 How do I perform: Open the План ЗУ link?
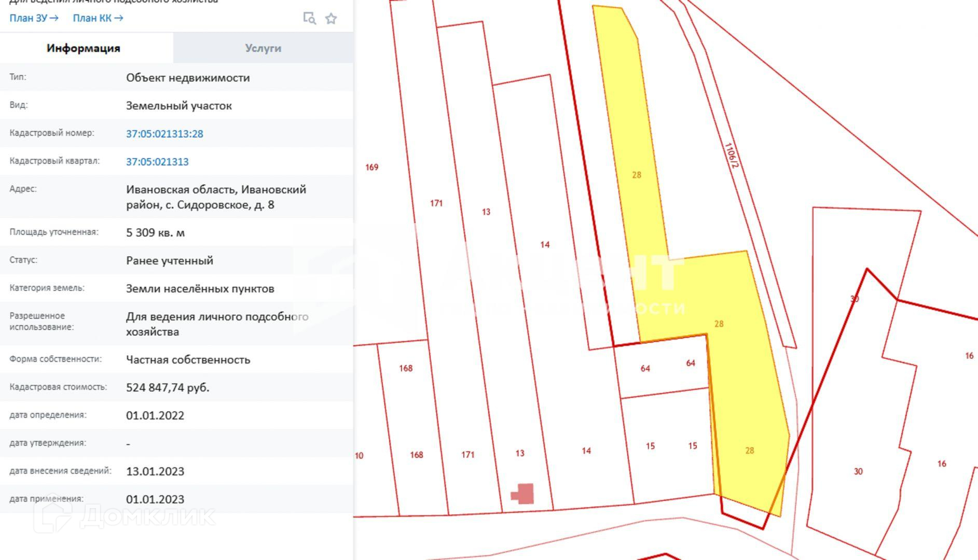[x=34, y=18]
